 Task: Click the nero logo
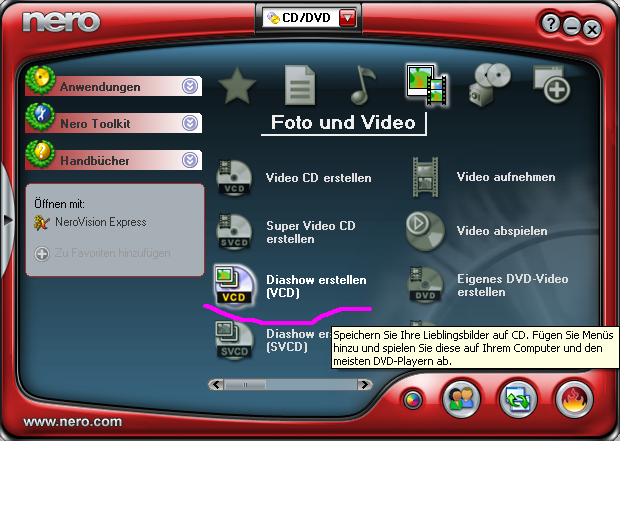61,21
